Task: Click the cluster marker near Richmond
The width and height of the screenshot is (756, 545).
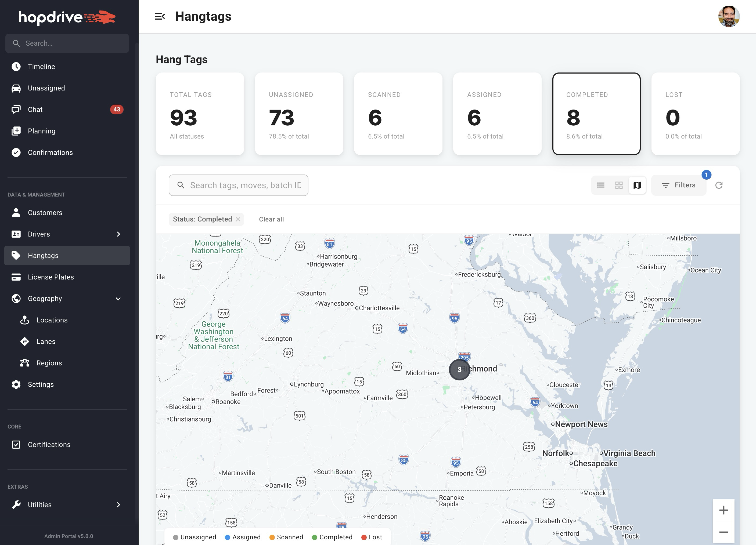Action: pyautogui.click(x=459, y=370)
